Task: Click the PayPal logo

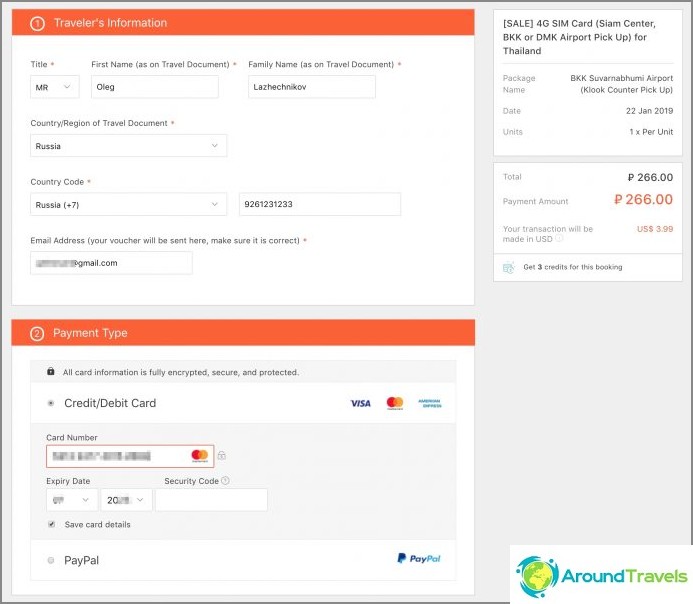Action: click(x=419, y=558)
